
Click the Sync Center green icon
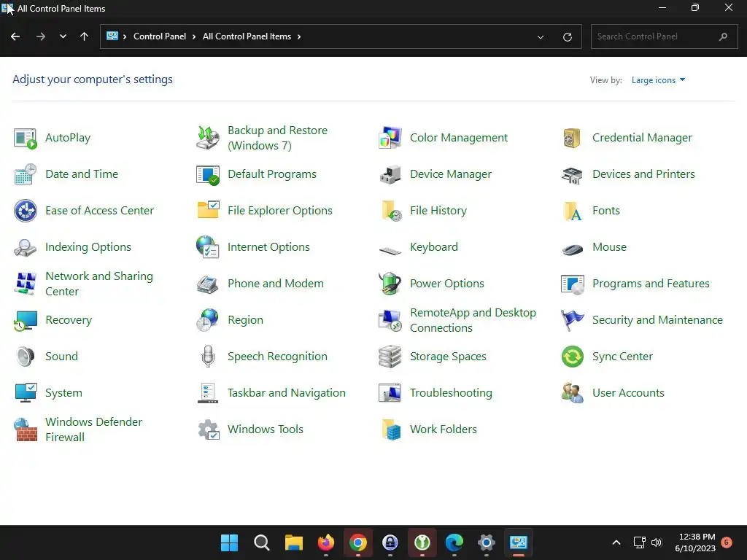point(572,357)
